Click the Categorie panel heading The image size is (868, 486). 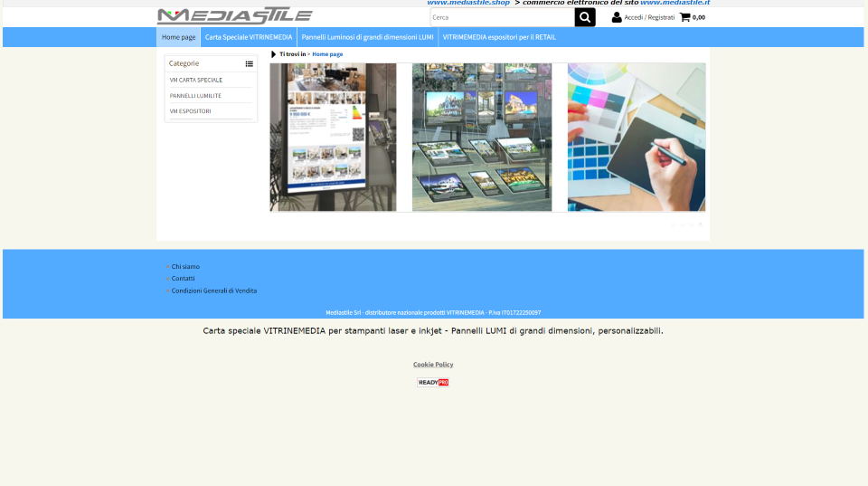pyautogui.click(x=184, y=63)
